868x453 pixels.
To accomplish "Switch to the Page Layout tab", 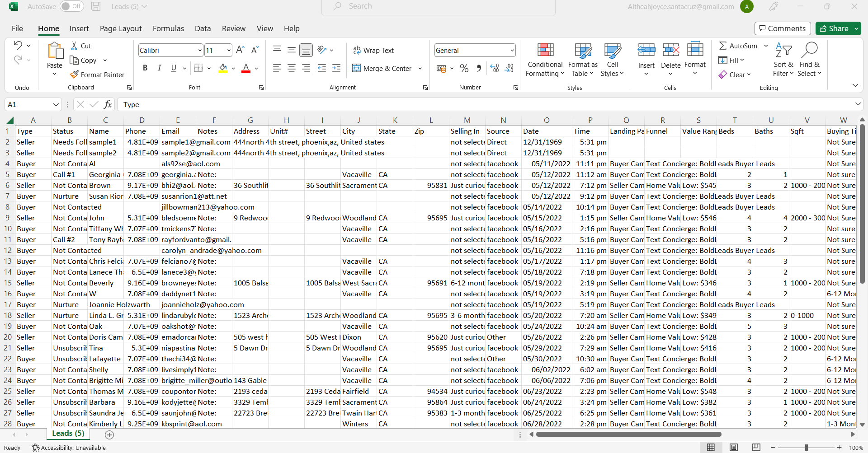I will pyautogui.click(x=121, y=28).
